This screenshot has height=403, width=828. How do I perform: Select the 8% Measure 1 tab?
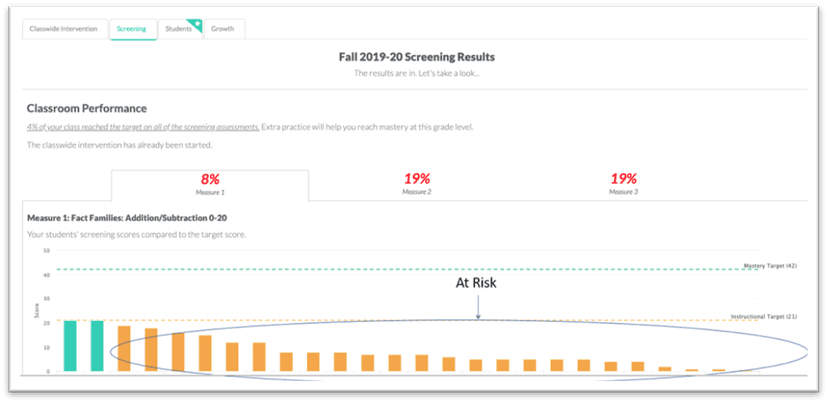point(209,184)
